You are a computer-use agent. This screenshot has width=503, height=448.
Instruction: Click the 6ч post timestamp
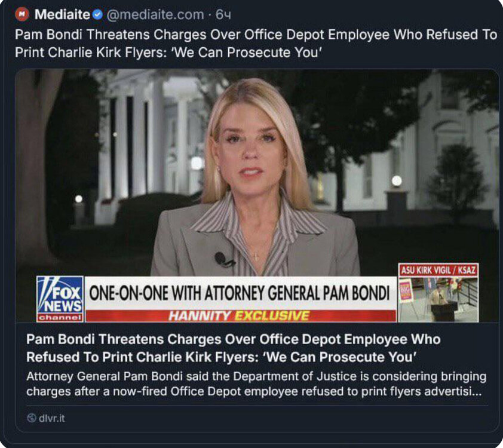click(x=223, y=14)
